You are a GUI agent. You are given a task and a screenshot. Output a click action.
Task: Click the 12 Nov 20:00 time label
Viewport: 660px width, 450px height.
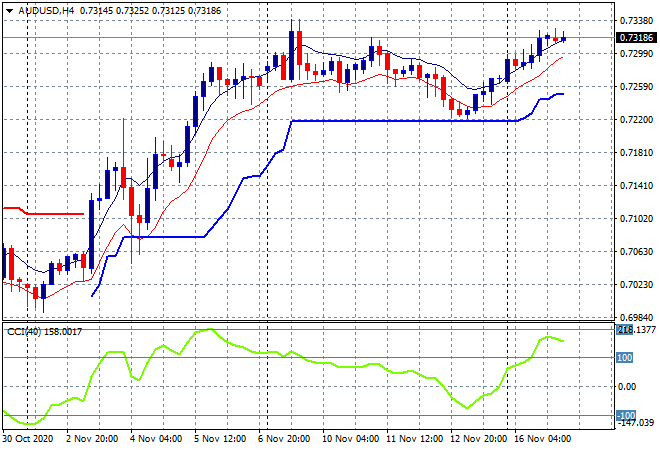pyautogui.click(x=478, y=439)
